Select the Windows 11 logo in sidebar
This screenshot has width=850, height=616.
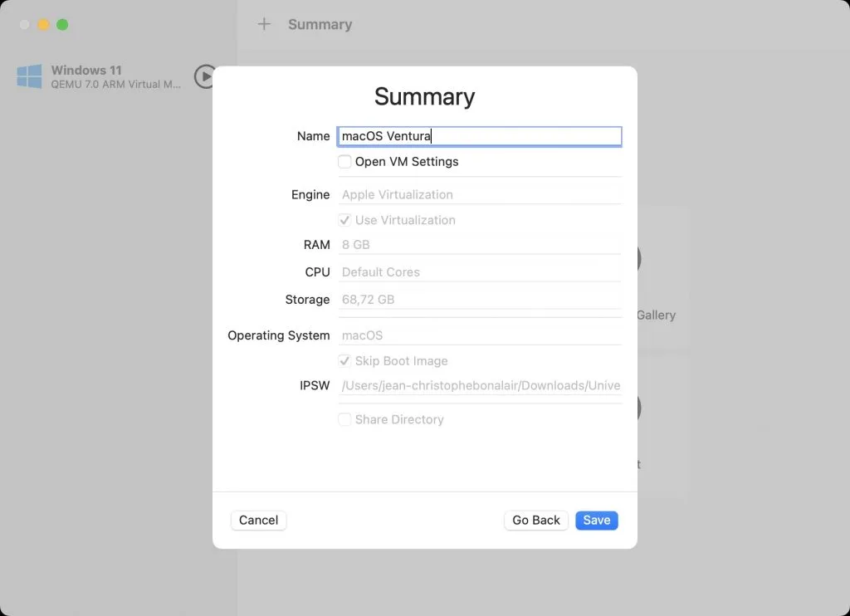(x=29, y=76)
